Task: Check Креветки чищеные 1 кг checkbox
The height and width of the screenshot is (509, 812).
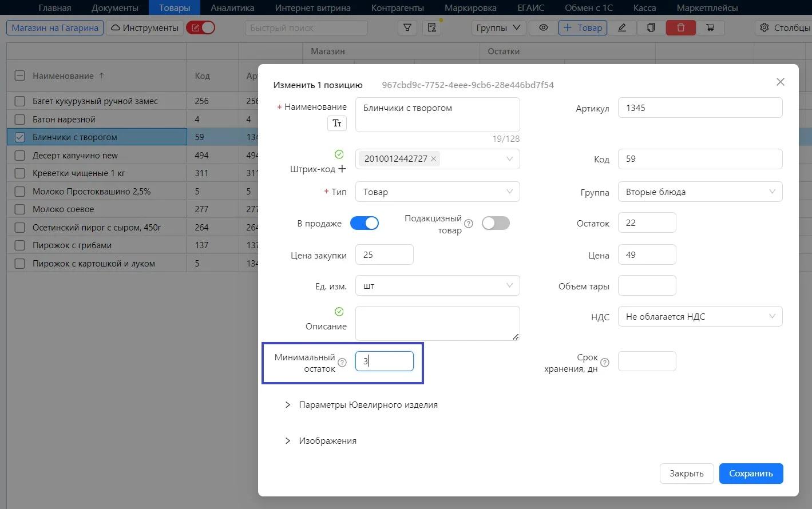Action: coord(19,173)
